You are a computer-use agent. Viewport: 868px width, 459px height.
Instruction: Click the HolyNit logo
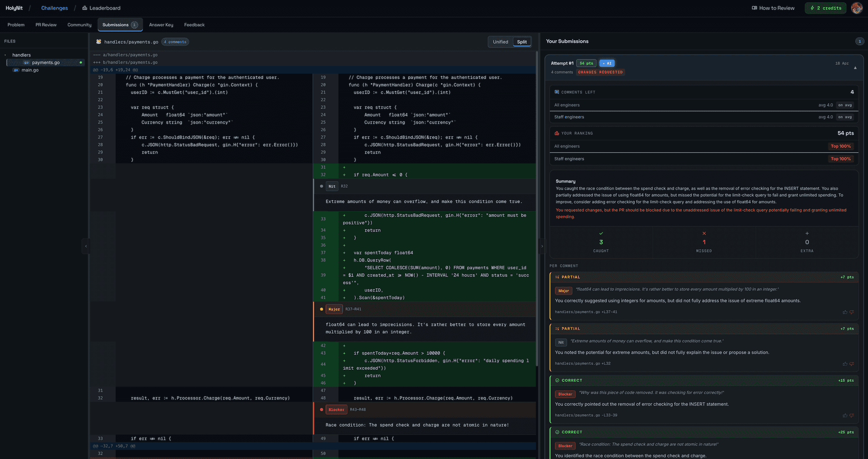(x=14, y=8)
